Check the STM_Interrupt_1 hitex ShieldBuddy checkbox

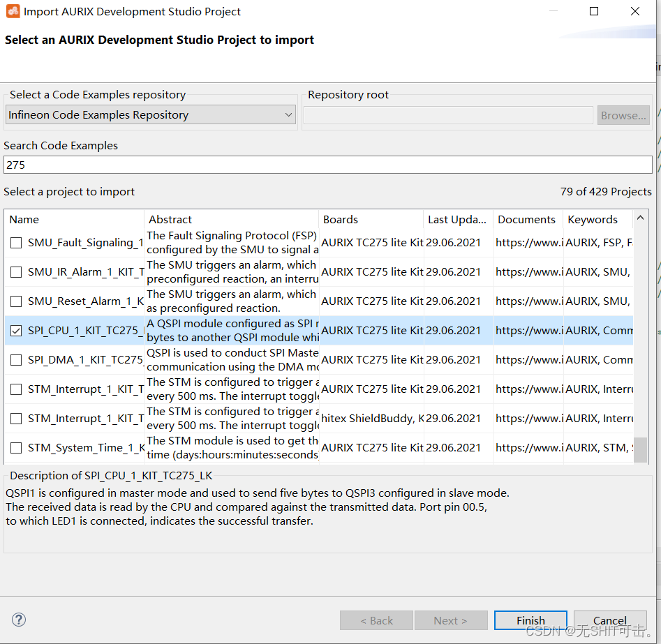16,419
